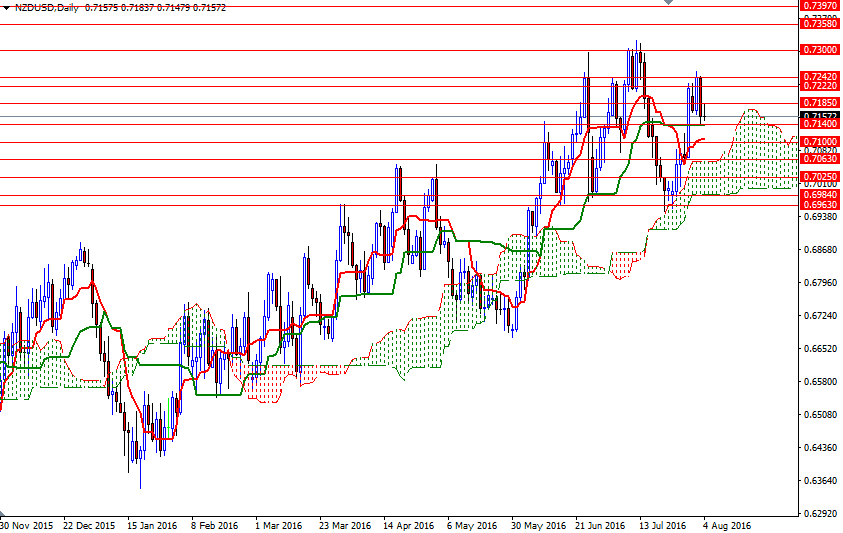
Task: Click the 0.73000 resistance level label
Action: click(x=820, y=50)
